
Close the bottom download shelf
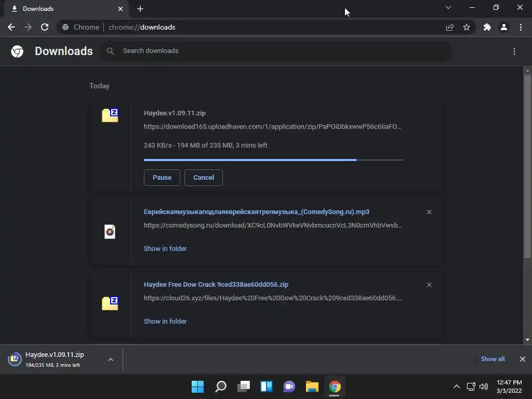pyautogui.click(x=523, y=359)
